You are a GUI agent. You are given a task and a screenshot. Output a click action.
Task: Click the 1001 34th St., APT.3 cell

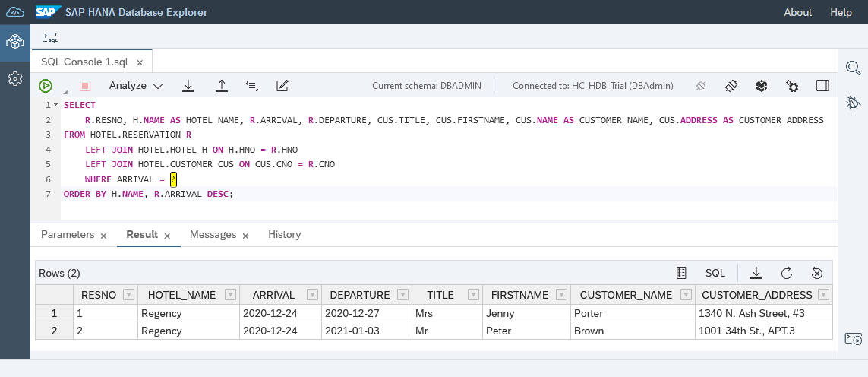point(764,331)
